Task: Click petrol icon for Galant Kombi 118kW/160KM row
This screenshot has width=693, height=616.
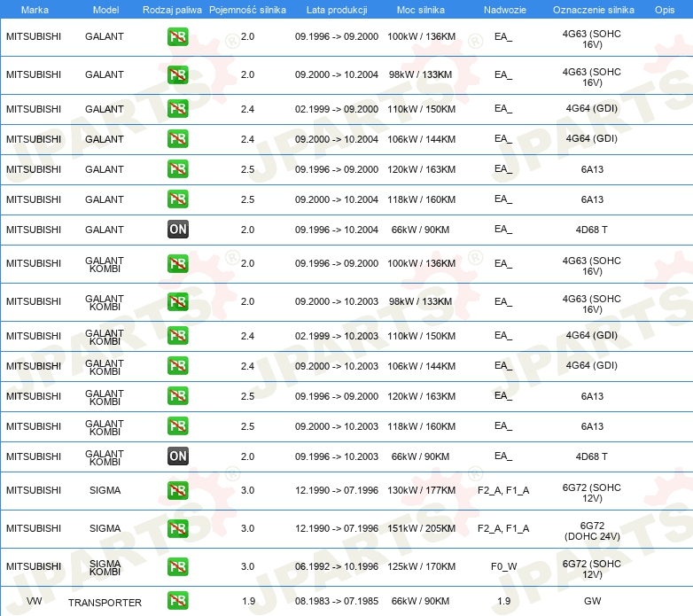Action: point(177,426)
